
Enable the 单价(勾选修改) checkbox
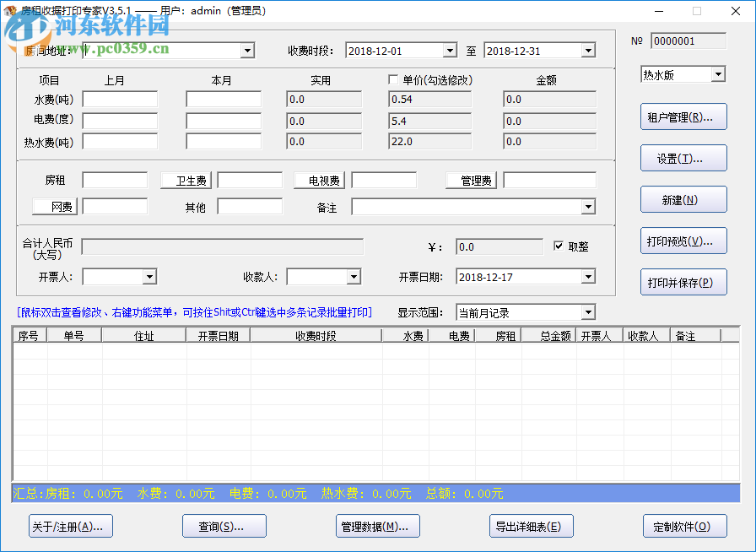click(393, 78)
